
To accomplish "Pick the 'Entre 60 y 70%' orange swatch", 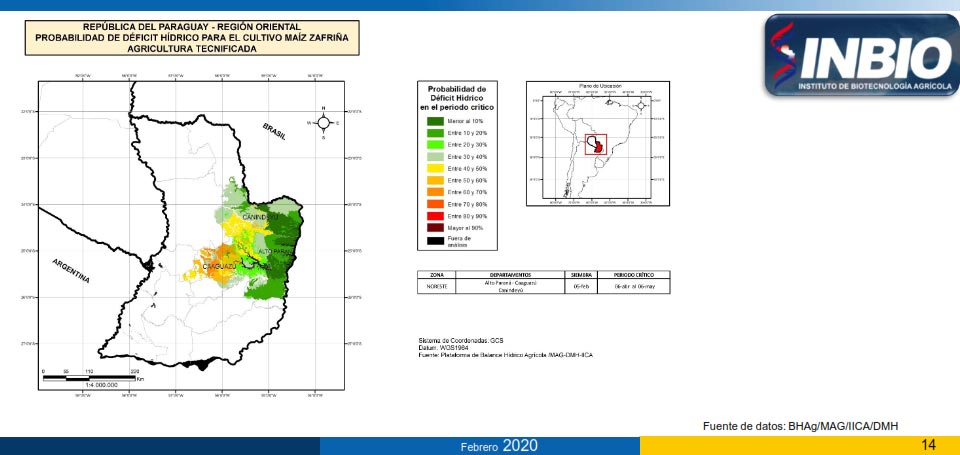I will coord(436,192).
